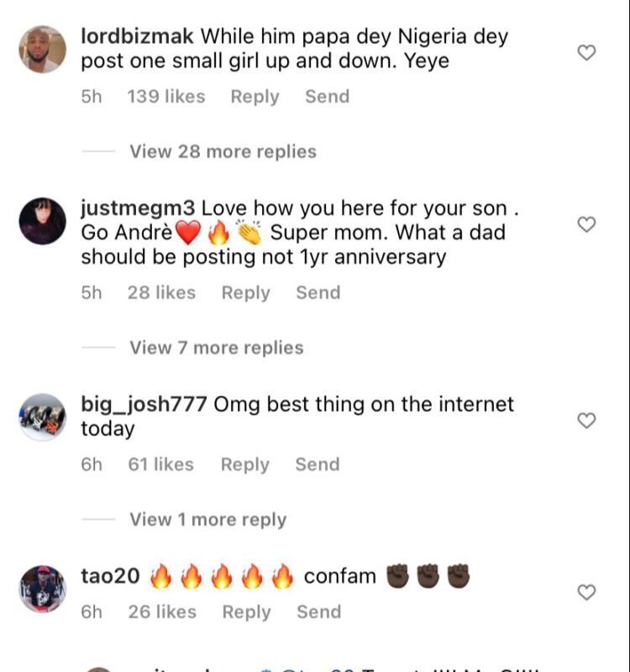View who liked lordbizmak's comment (139 likes)
This screenshot has height=672, width=630.
[165, 97]
